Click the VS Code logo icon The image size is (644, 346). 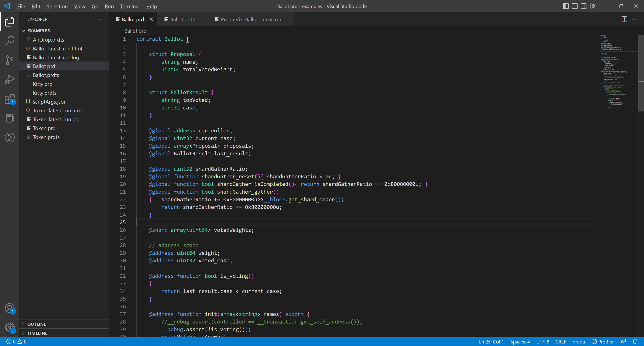(7, 6)
